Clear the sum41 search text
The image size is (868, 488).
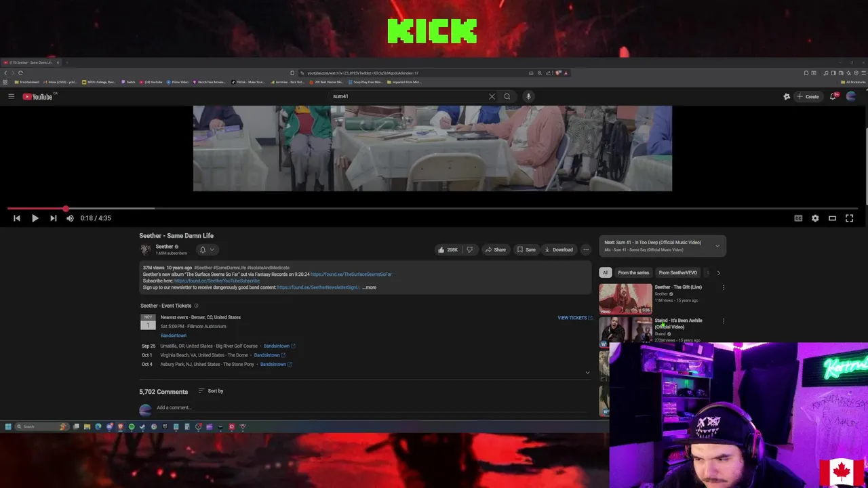[492, 96]
